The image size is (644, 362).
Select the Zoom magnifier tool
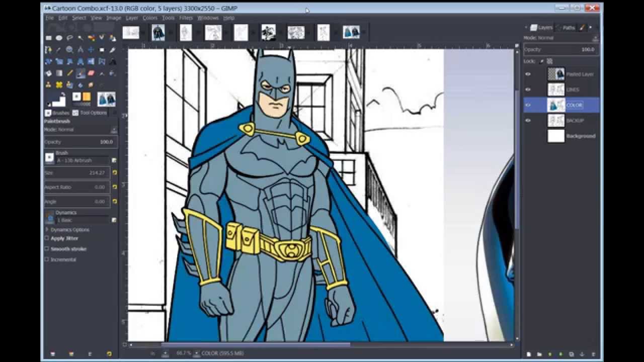point(69,50)
